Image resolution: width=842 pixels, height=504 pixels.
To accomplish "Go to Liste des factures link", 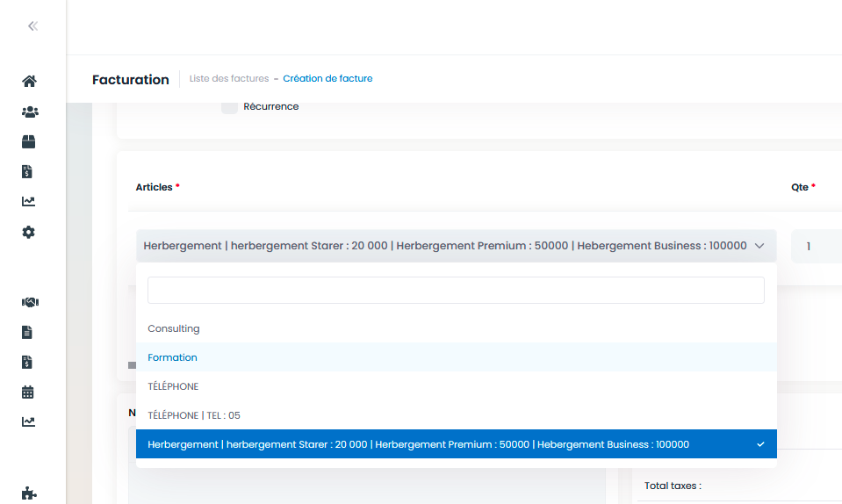I will (x=229, y=78).
